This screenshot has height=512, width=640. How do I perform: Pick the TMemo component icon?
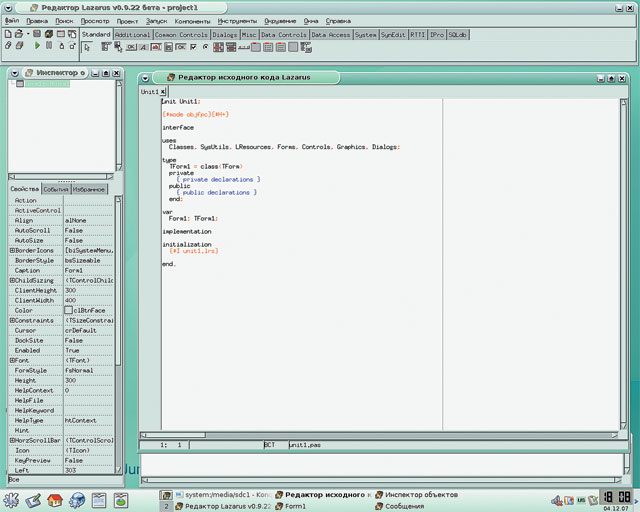169,47
